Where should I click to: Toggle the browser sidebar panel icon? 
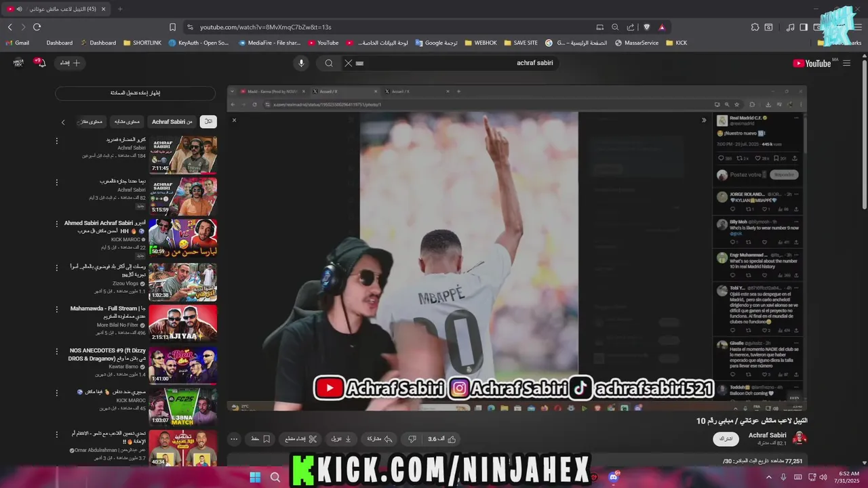(x=804, y=27)
